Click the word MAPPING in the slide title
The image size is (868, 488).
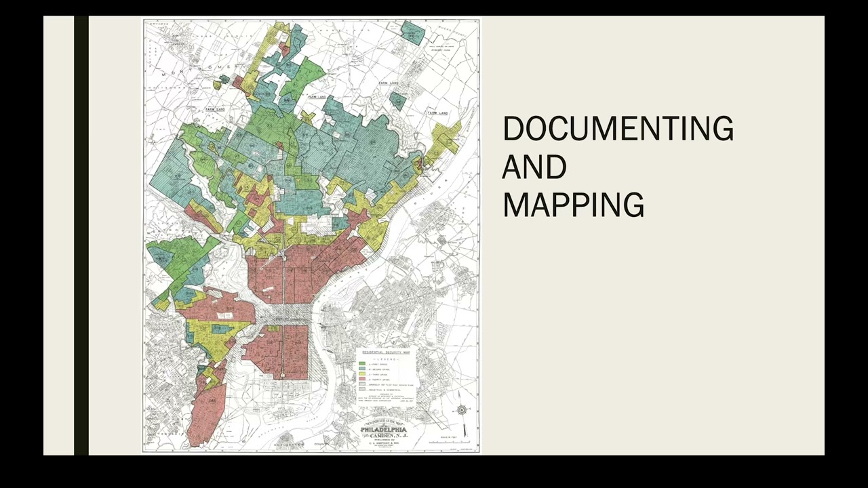click(x=573, y=205)
